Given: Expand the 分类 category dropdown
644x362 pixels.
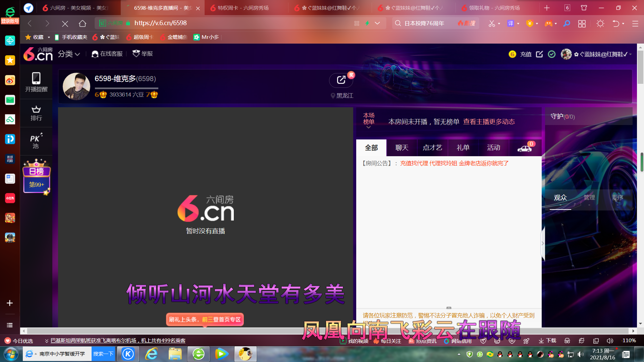Looking at the screenshot, I should pos(69,54).
